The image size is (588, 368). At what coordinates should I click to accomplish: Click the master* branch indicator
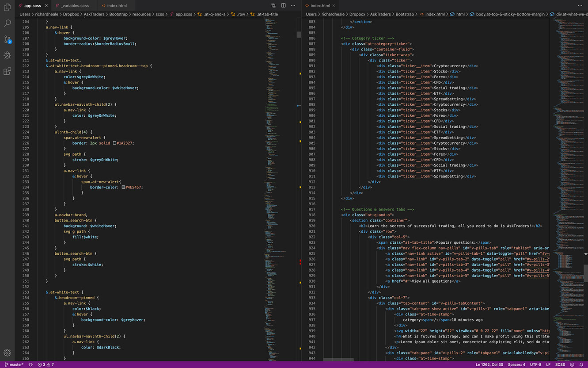click(x=15, y=364)
